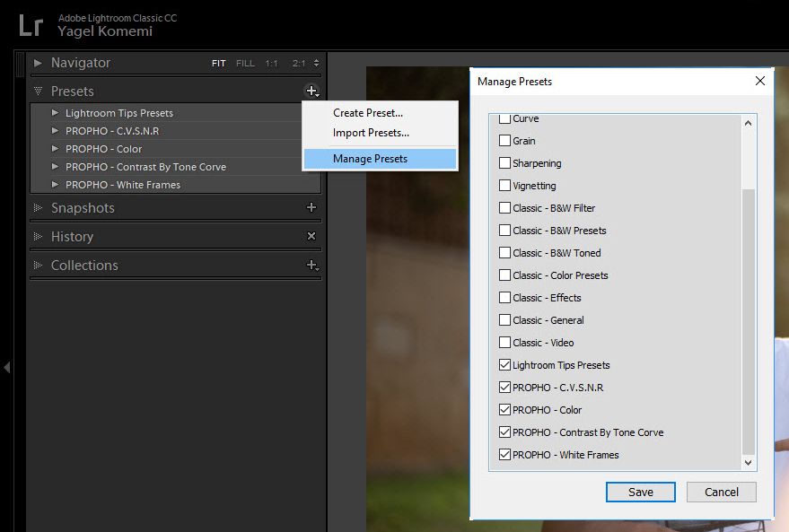Uncheck Lightroom Tips Presets in the dialog
This screenshot has width=789, height=532.
(x=504, y=364)
